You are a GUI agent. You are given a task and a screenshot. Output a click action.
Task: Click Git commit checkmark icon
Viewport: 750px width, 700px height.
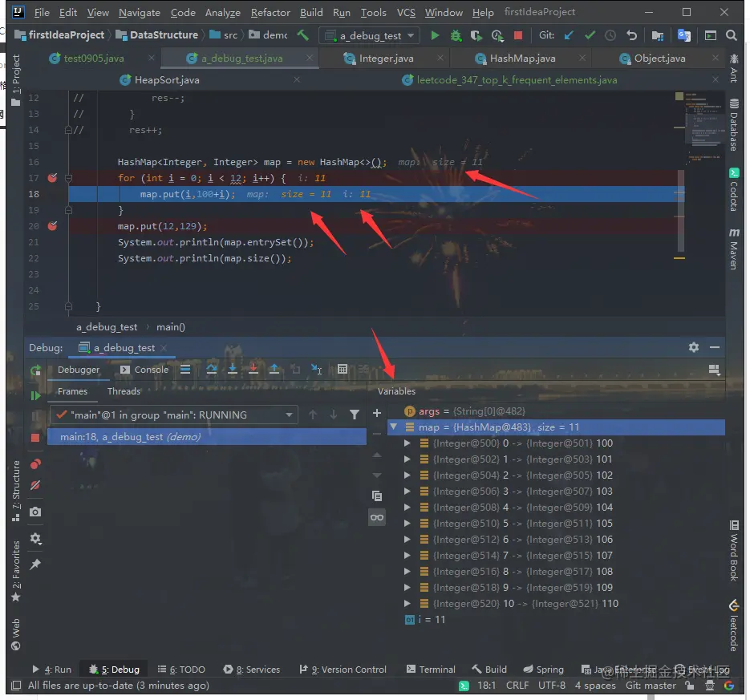590,35
